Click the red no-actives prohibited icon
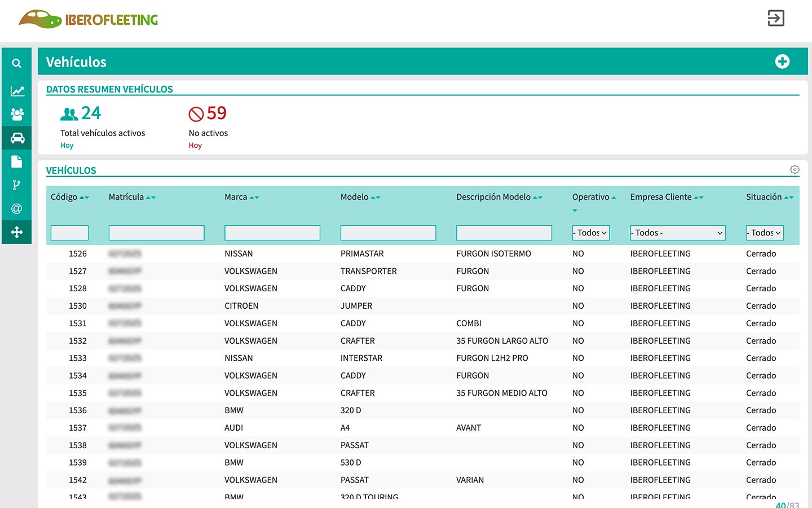This screenshot has width=812, height=508. click(196, 114)
